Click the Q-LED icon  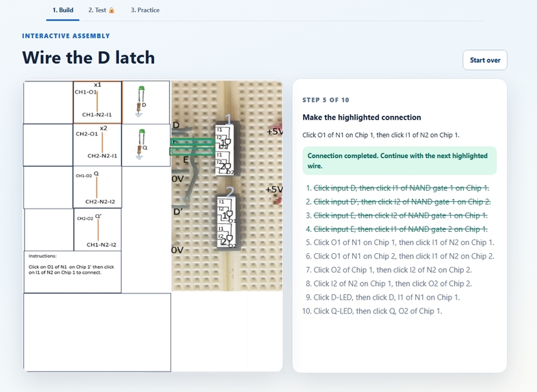click(x=142, y=144)
